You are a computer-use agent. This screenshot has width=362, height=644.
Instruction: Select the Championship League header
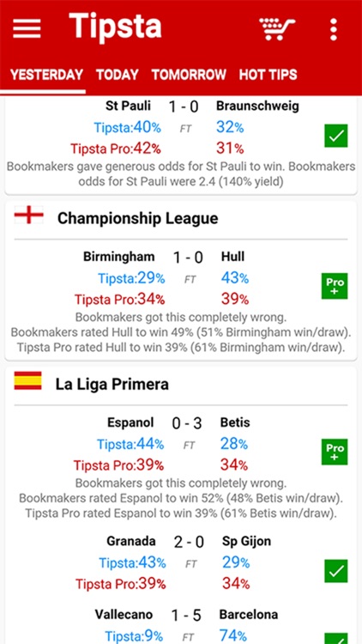tap(137, 218)
